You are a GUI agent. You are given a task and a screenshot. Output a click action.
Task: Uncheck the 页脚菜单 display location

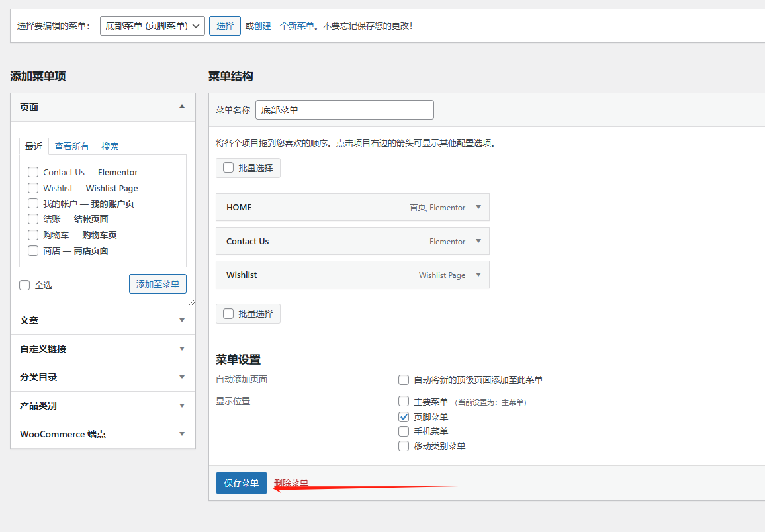(403, 416)
